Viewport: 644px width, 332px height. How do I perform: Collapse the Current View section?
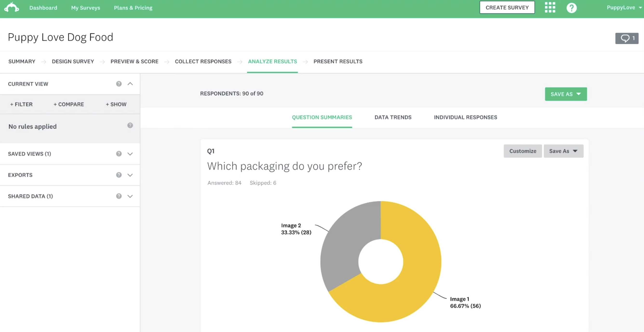[130, 84]
